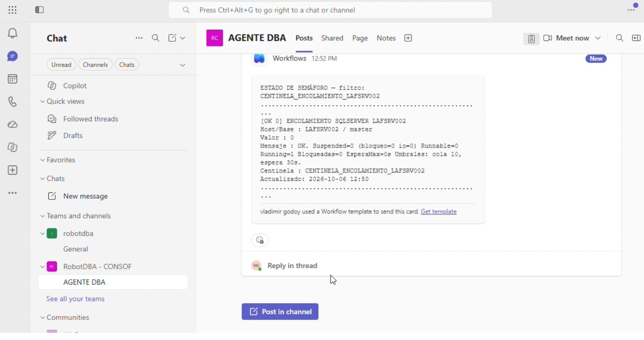Screen dimensions: 644x340
Task: Start a new chat compose icon
Action: [x=172, y=38]
